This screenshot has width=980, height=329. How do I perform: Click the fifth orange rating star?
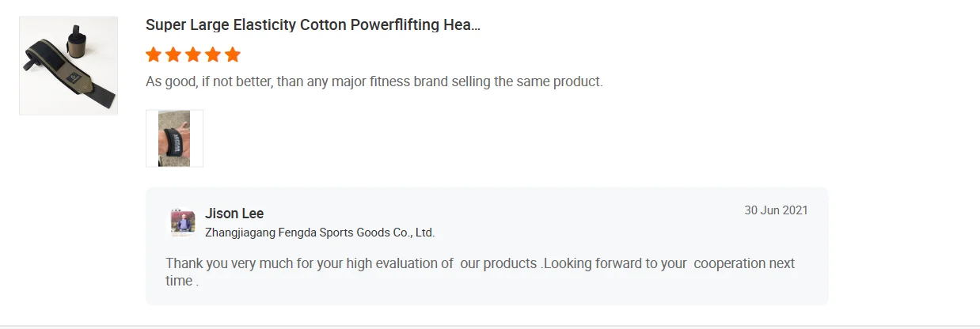coord(232,55)
